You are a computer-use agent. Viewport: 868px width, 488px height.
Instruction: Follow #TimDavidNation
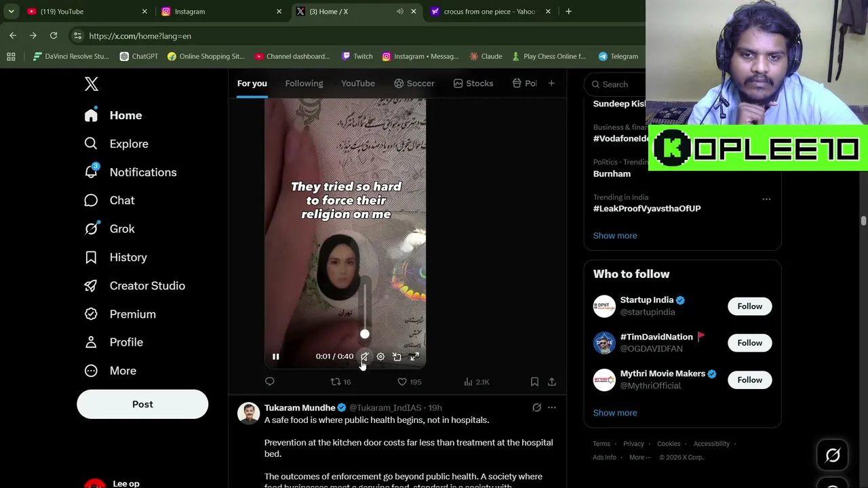pyautogui.click(x=749, y=343)
